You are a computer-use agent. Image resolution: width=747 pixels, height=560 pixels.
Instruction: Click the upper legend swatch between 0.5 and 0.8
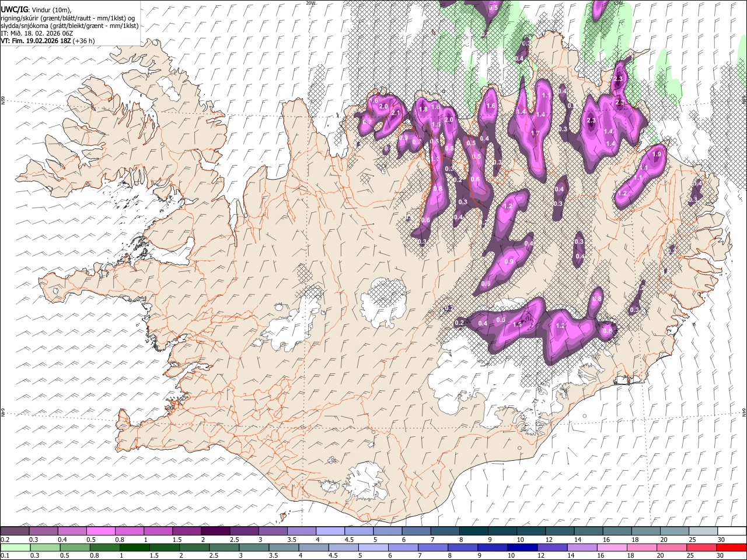click(x=100, y=531)
